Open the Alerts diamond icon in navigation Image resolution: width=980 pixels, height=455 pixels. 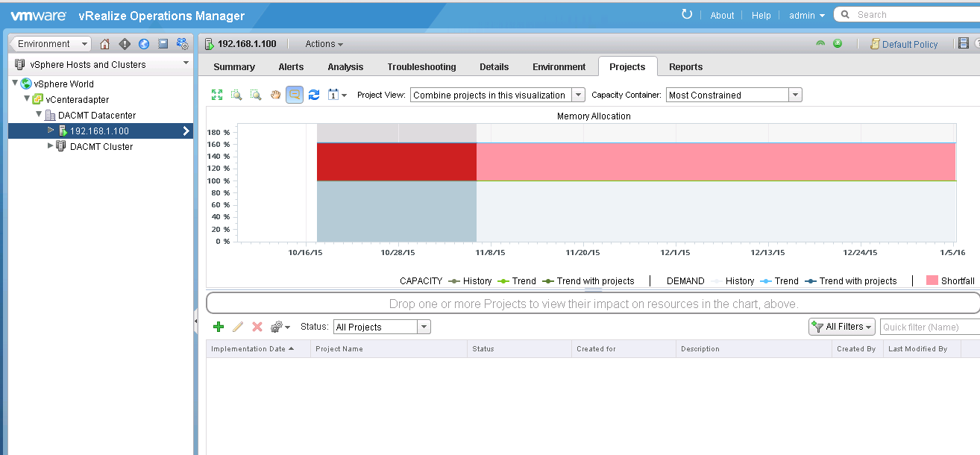pyautogui.click(x=125, y=44)
